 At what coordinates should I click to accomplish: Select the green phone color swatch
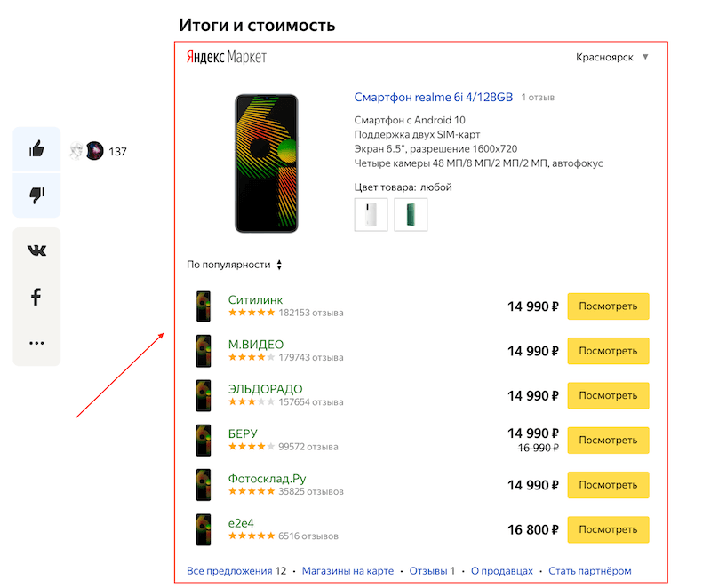[411, 215]
